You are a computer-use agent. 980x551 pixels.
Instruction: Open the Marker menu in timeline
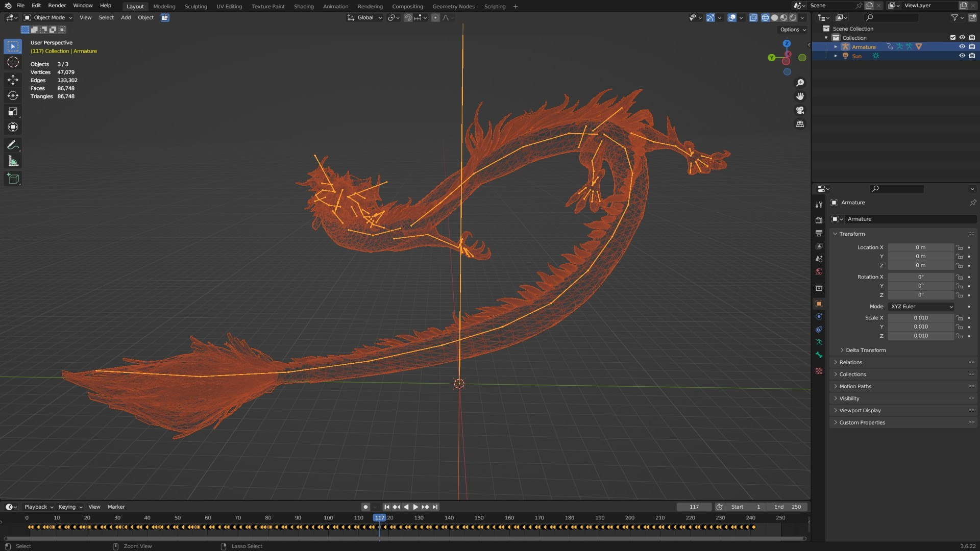(116, 507)
